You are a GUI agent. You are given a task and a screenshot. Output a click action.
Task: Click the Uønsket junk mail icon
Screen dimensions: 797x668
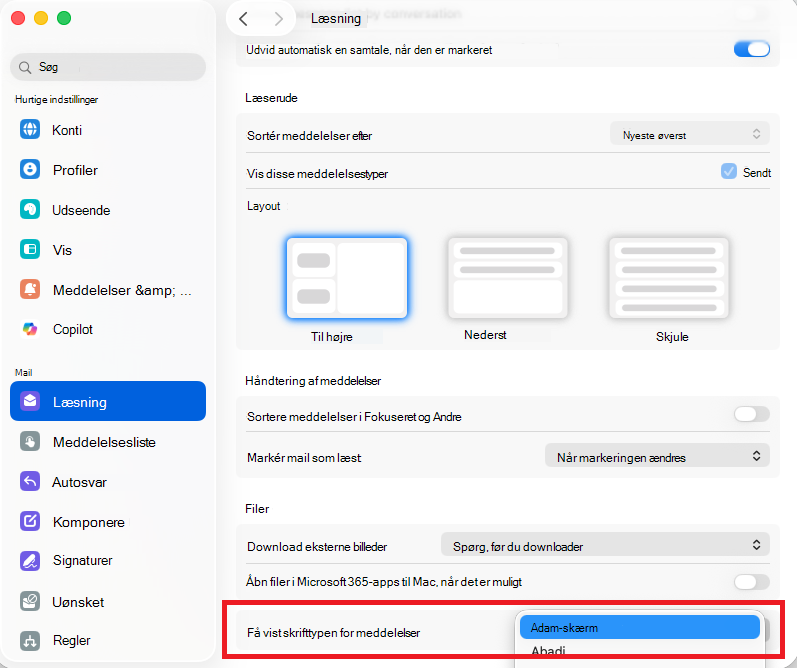(30, 601)
